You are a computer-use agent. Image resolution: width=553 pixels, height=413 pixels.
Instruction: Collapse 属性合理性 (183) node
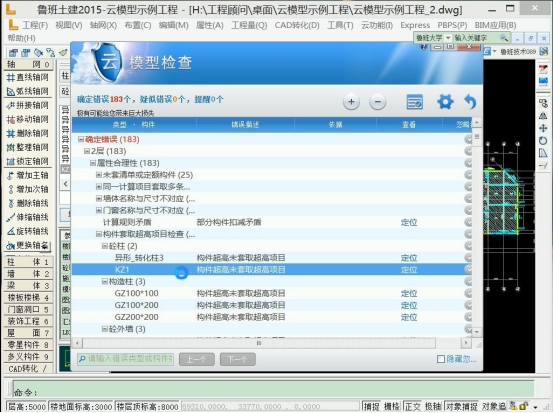pos(93,163)
